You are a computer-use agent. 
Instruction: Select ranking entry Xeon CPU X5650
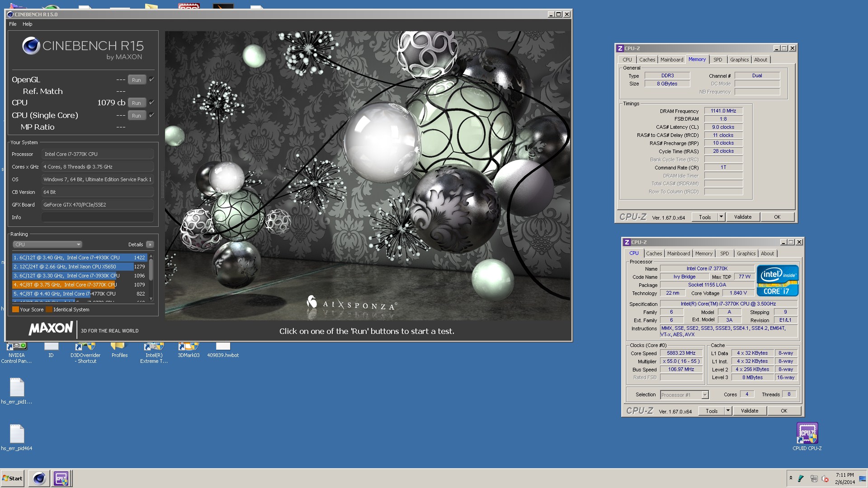coord(80,267)
